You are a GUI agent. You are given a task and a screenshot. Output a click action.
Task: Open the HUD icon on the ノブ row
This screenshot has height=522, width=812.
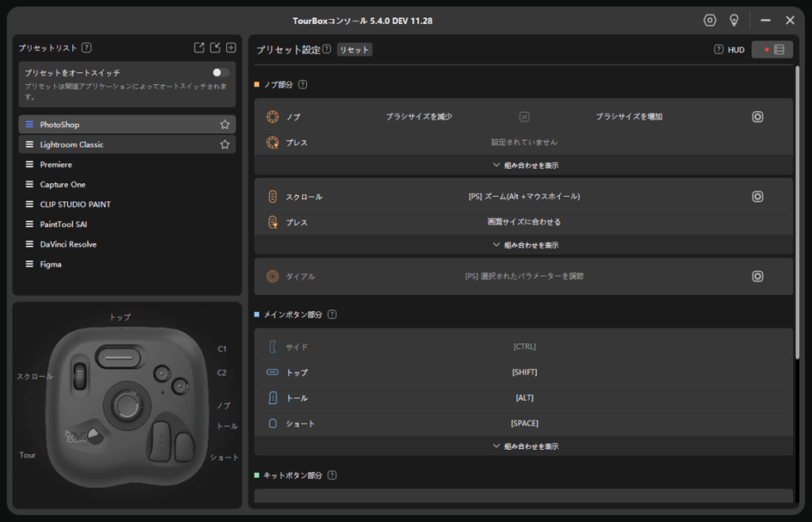[x=757, y=117]
